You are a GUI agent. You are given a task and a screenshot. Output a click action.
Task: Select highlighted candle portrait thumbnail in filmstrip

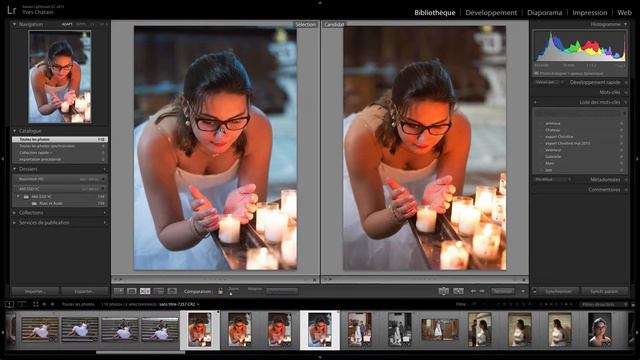pyautogui.click(x=320, y=330)
